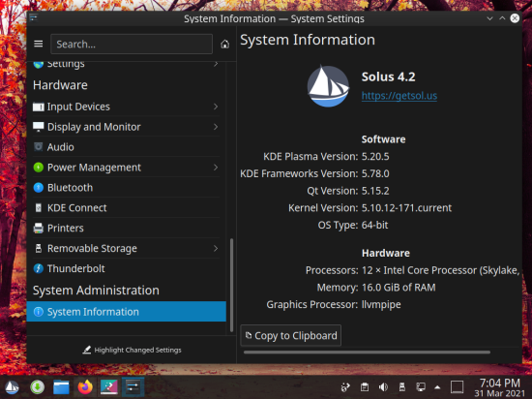Open the Konsole-style app icon in taskbar

pyautogui.click(x=109, y=387)
